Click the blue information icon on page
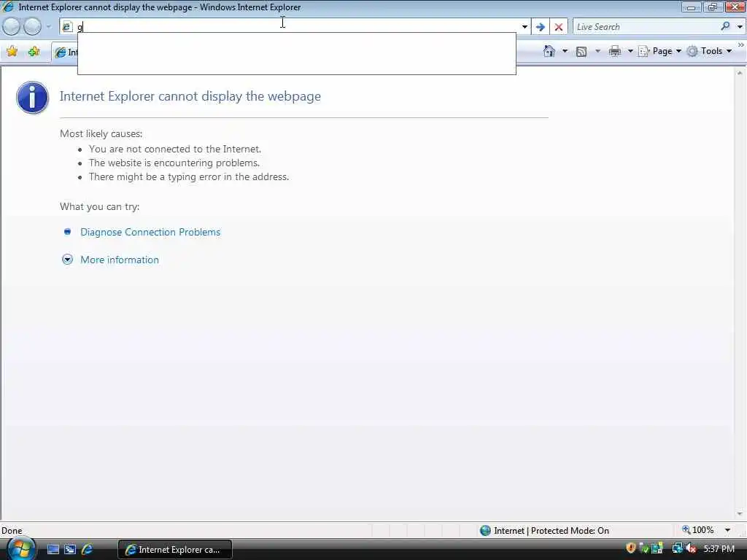747x560 pixels. (x=32, y=97)
